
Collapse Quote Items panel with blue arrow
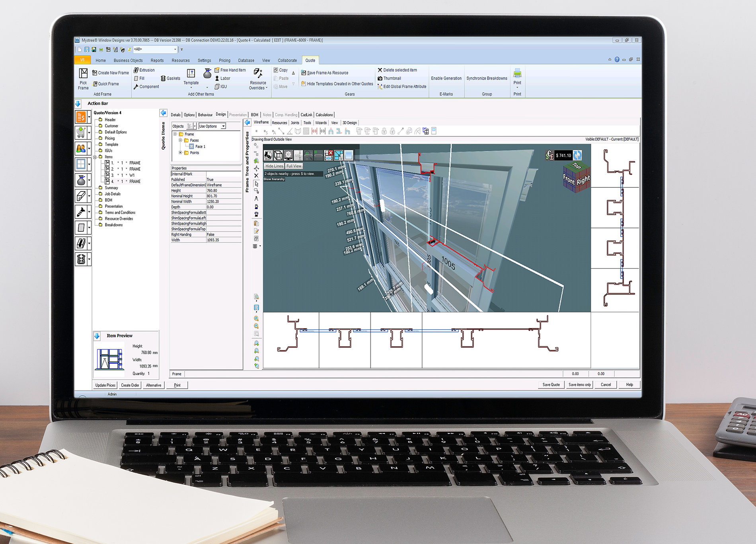[x=163, y=113]
